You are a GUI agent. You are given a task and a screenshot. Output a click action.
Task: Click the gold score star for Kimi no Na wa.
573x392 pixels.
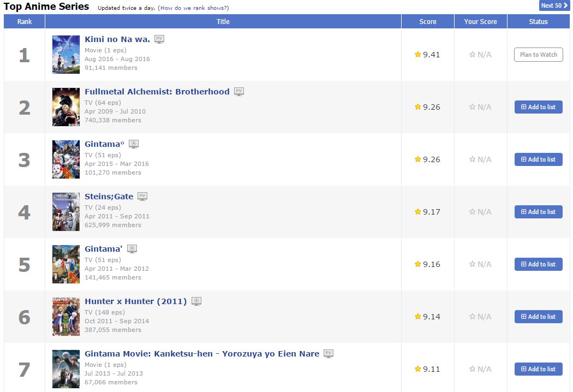coord(418,55)
